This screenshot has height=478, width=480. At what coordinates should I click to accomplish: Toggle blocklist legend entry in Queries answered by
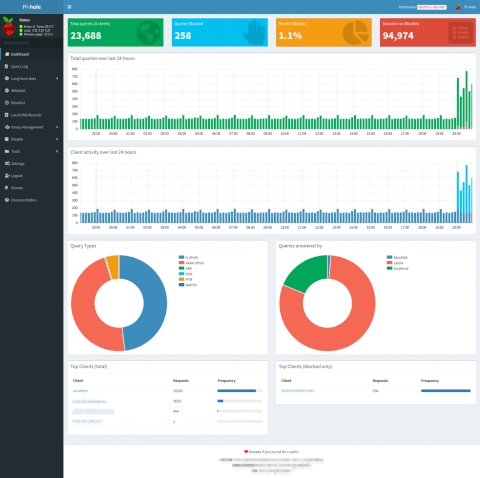tap(397, 257)
